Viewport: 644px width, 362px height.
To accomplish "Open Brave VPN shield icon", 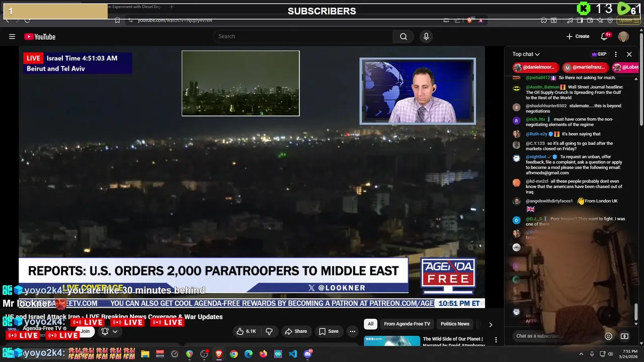I will [610, 20].
